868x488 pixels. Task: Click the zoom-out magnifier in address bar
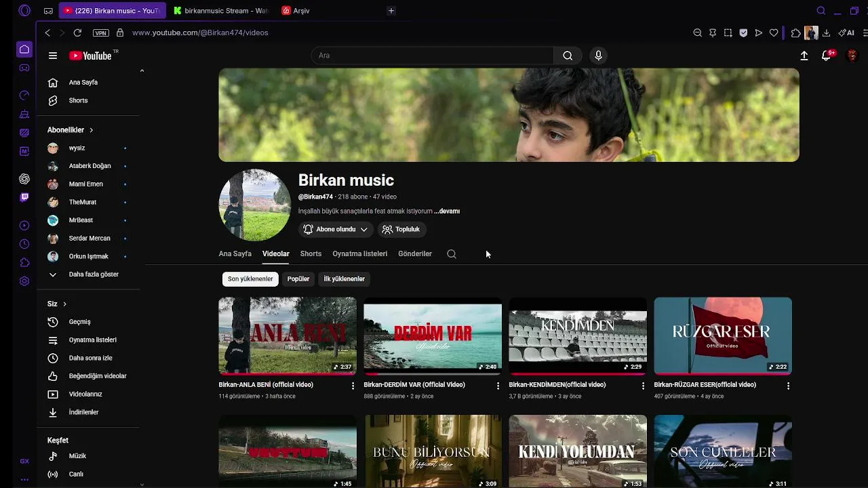click(697, 33)
